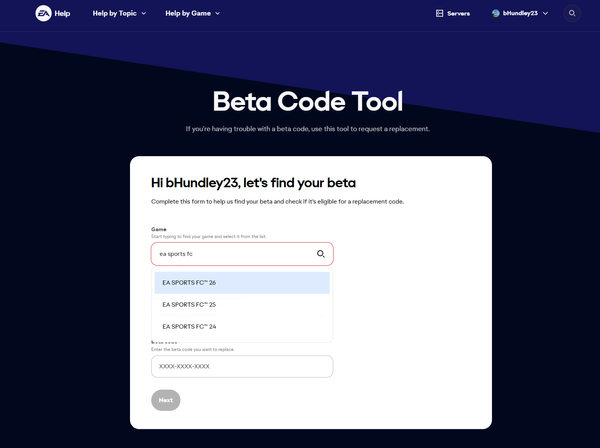The height and width of the screenshot is (448, 600).
Task: Click into the Game search text field
Action: point(233,254)
